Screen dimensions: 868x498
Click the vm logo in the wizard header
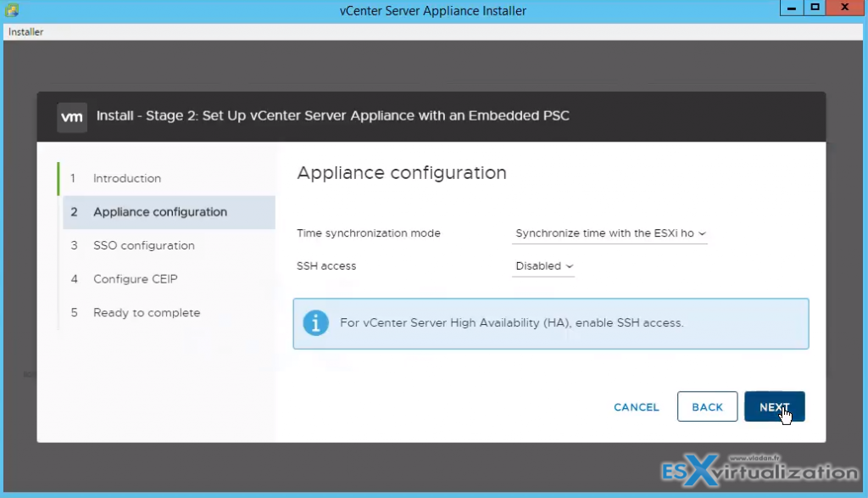72,116
